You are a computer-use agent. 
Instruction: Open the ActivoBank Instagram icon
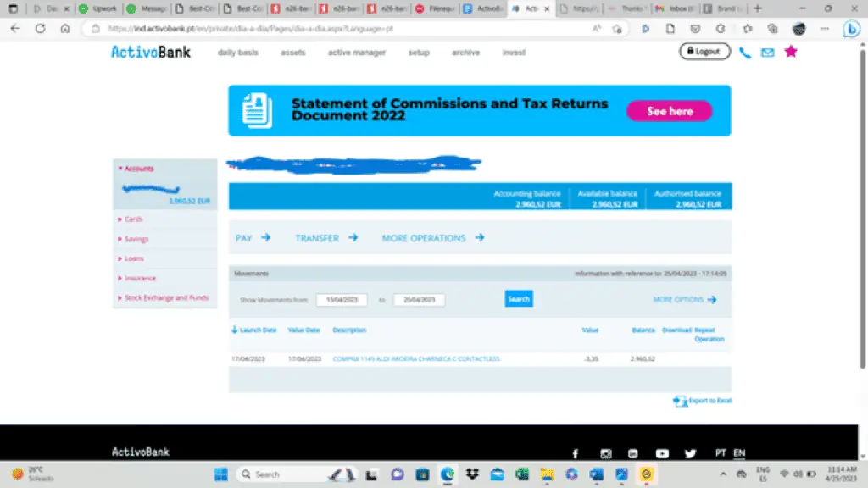(x=605, y=454)
